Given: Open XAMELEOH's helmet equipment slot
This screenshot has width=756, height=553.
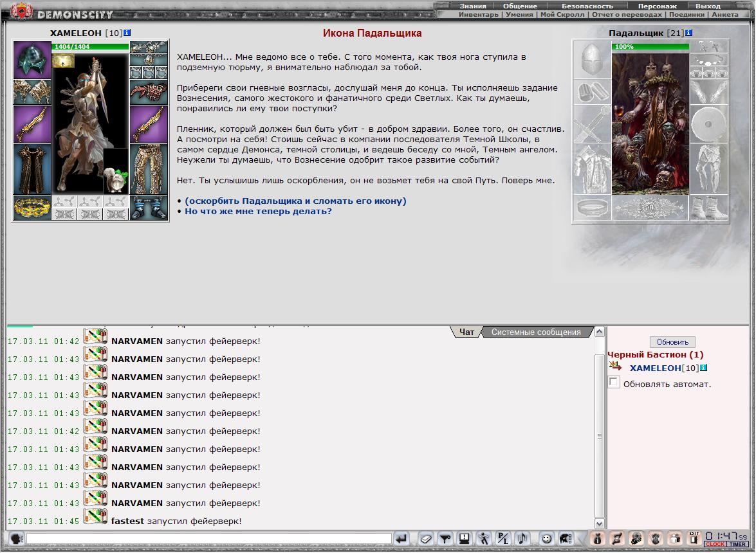Looking at the screenshot, I should pyautogui.click(x=32, y=60).
